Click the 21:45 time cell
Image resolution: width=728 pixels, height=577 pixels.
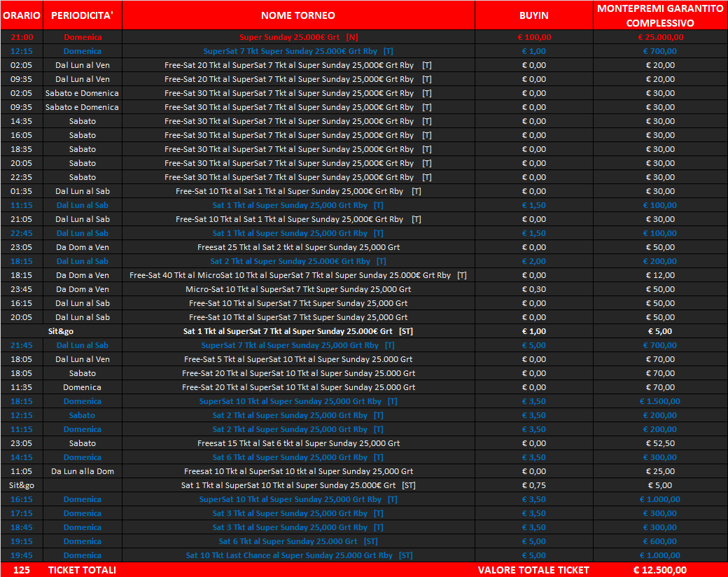tap(22, 345)
